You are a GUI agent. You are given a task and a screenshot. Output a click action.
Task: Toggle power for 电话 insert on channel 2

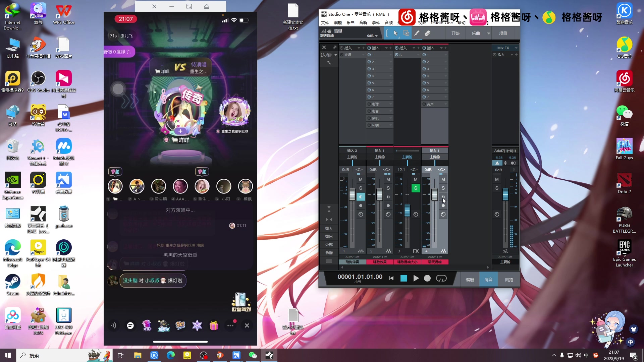pyautogui.click(x=369, y=104)
